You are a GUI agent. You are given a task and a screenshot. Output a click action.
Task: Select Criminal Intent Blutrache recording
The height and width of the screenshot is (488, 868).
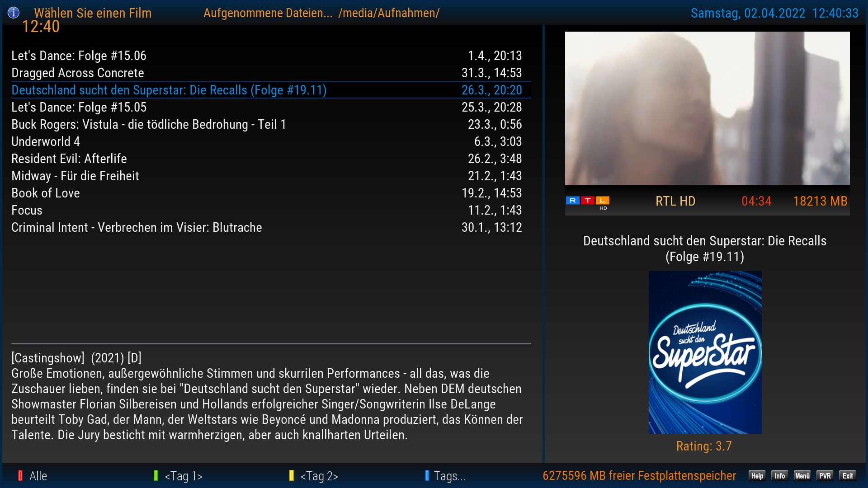tap(137, 227)
